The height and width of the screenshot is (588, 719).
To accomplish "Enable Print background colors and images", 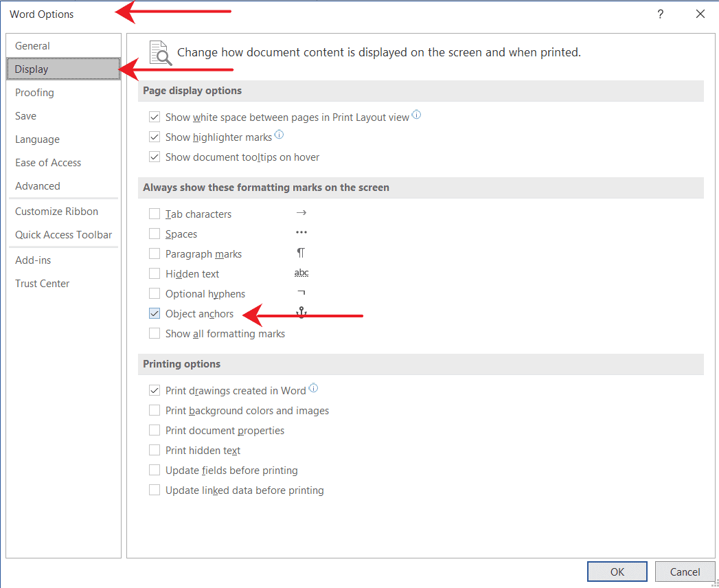I will [155, 411].
